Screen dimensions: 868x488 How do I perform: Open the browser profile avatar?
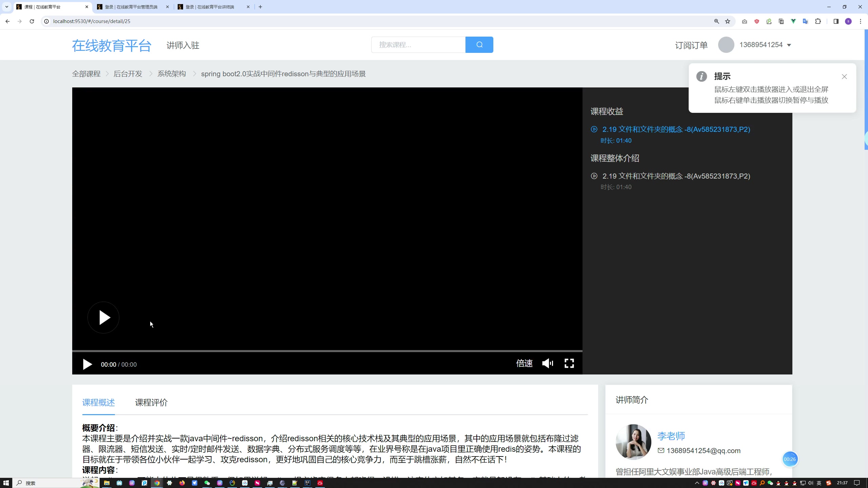848,21
